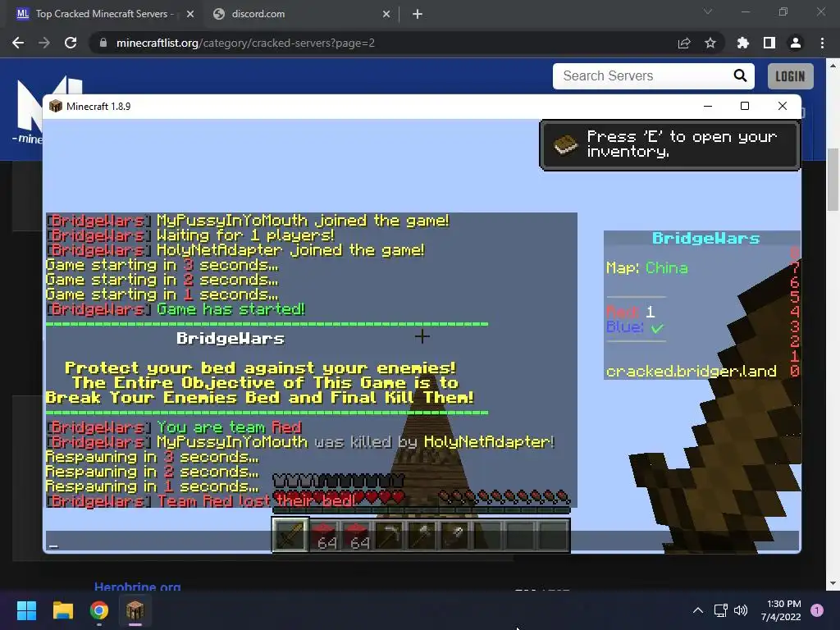Open the clock showing 1:30 PM

coord(781,610)
